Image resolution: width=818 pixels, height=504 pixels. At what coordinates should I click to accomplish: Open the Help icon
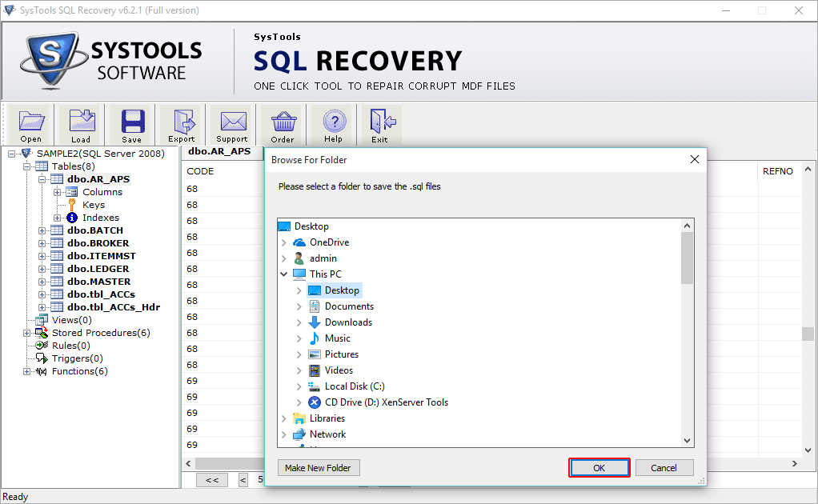[x=333, y=125]
